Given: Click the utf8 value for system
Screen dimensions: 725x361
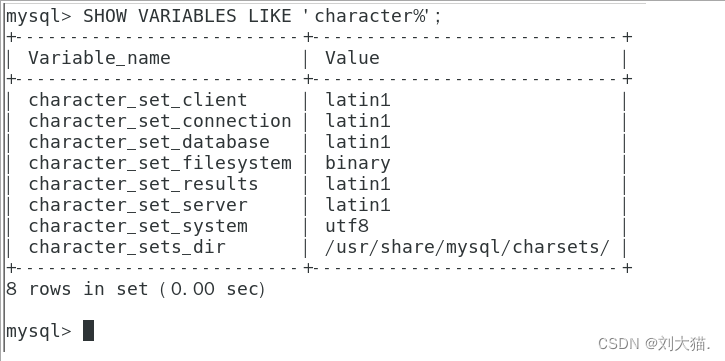Looking at the screenshot, I should click(347, 226).
